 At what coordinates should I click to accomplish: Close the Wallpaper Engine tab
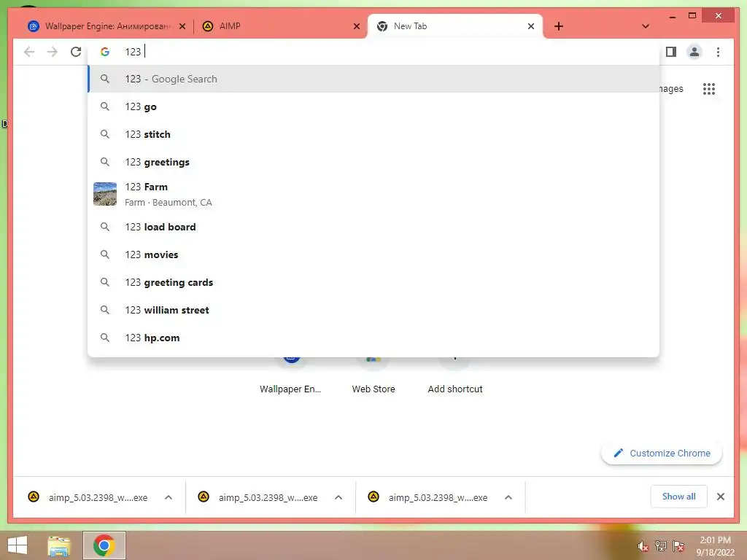pyautogui.click(x=182, y=26)
